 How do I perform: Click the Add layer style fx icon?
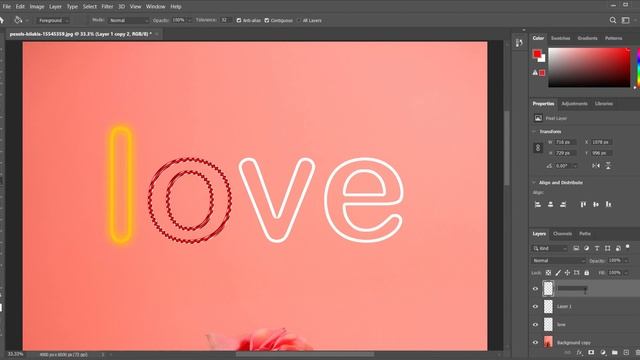[x=579, y=353]
